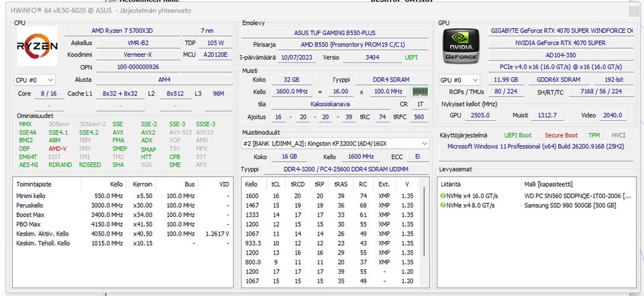Click the 8 / 16 core count field
Viewport: 644px width, 296px height.
49,94
